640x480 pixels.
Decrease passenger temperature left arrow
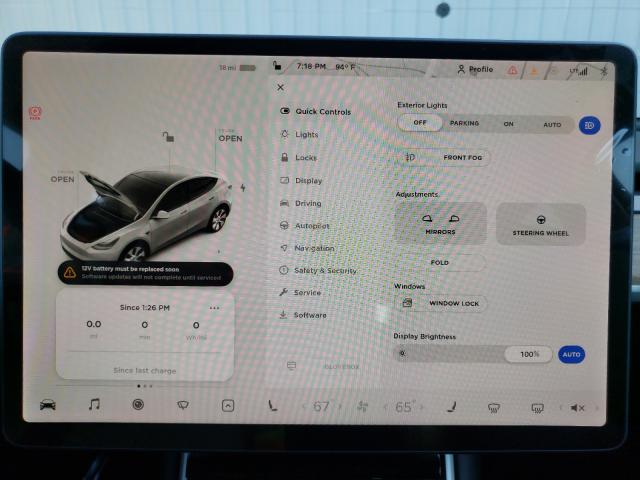tap(385, 407)
